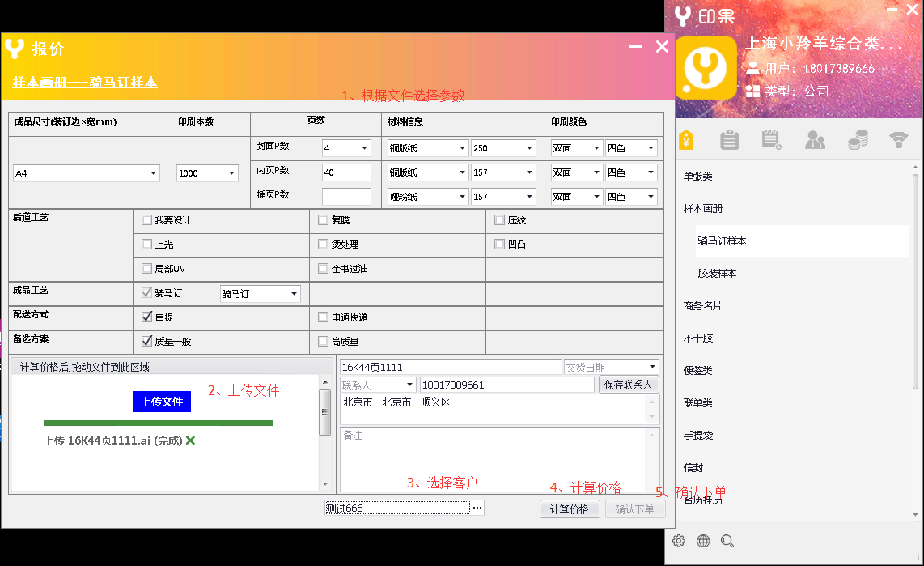
Task: Enable the 复膜 checkbox
Action: click(x=324, y=220)
